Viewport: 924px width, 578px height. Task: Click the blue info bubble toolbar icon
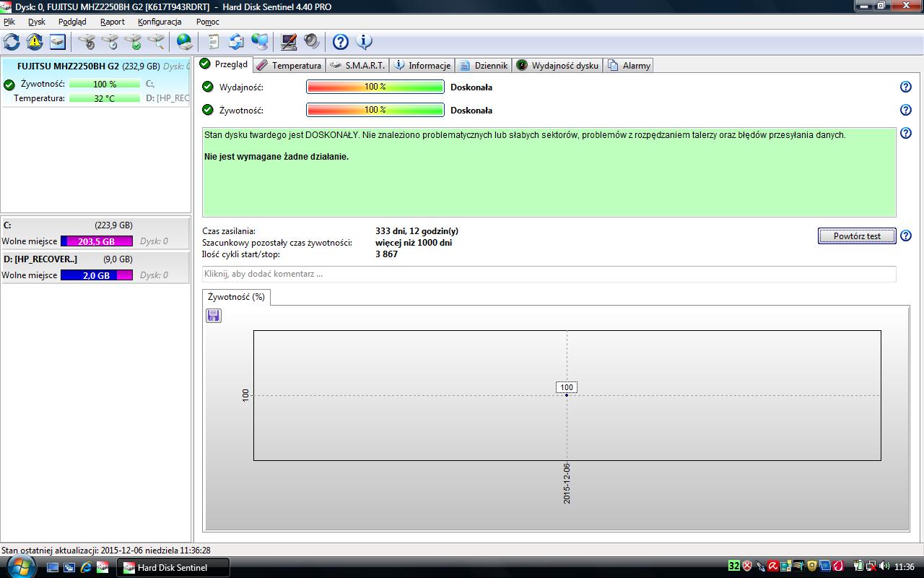[x=364, y=41]
